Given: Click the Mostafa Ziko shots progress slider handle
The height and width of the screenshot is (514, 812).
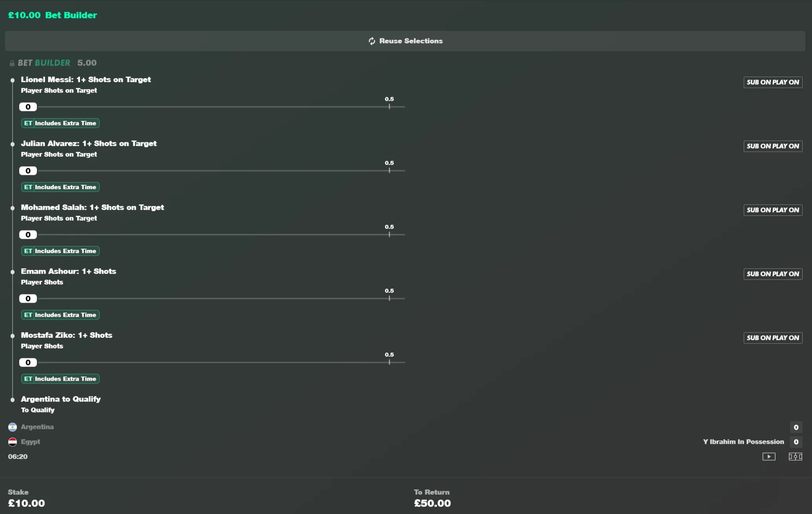Looking at the screenshot, I should click(28, 363).
